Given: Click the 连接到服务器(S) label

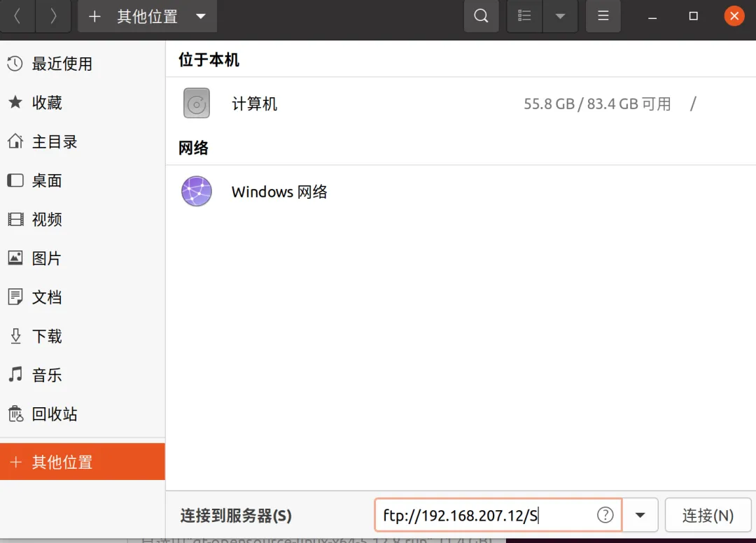Looking at the screenshot, I should point(237,516).
